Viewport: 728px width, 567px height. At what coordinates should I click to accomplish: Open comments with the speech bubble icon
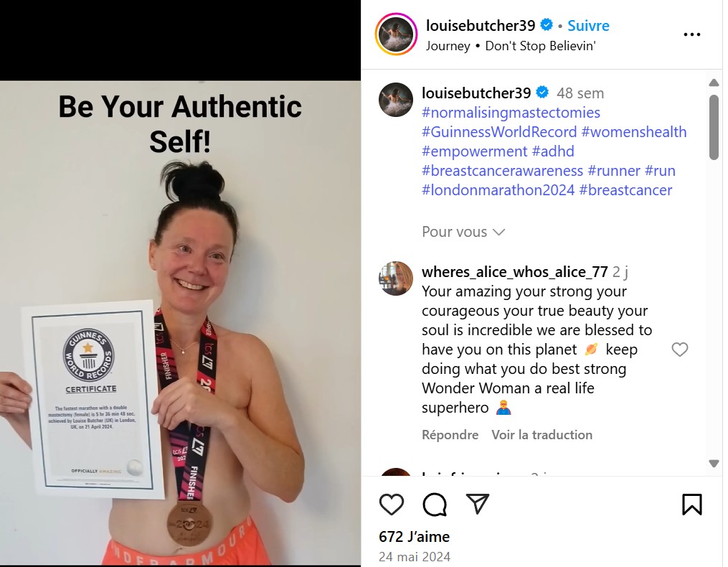[x=435, y=505]
